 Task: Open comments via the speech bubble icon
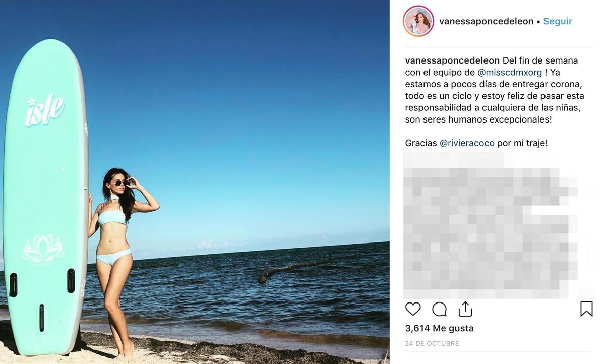[440, 309]
